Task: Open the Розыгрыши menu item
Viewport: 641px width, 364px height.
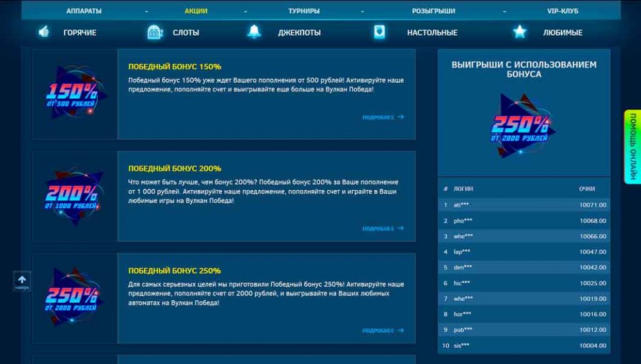Action: point(433,11)
